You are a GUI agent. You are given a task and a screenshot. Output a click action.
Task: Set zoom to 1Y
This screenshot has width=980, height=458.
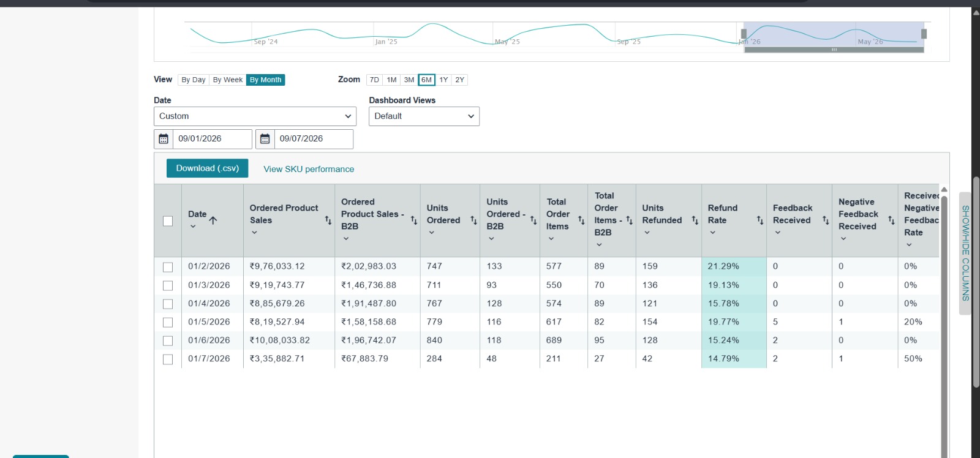(x=443, y=80)
